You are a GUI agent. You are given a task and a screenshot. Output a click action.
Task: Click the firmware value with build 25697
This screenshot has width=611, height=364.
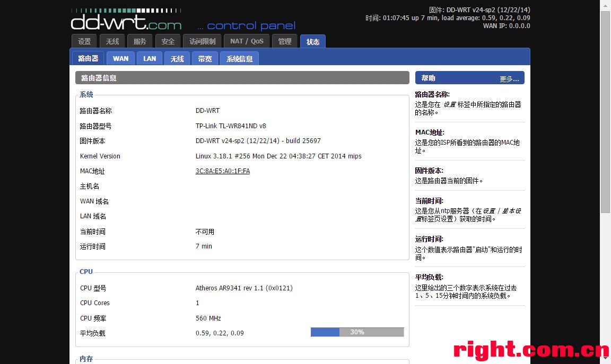click(258, 140)
